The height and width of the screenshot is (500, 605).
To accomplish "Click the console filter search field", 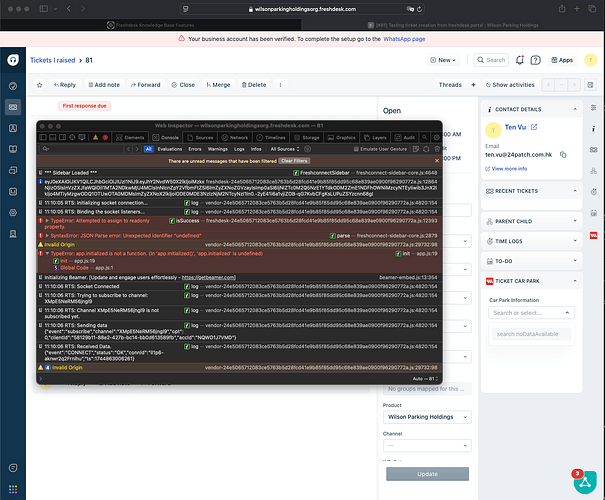I will click(81, 149).
